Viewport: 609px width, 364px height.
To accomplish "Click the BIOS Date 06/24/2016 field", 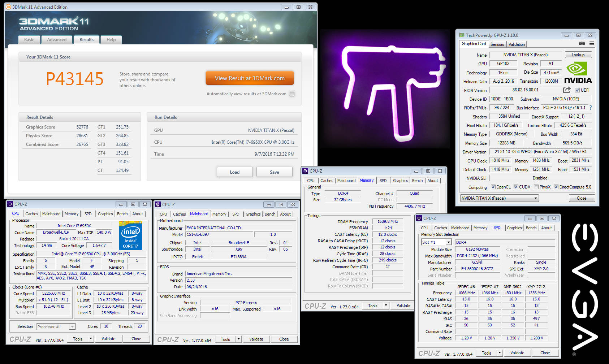I will (238, 287).
